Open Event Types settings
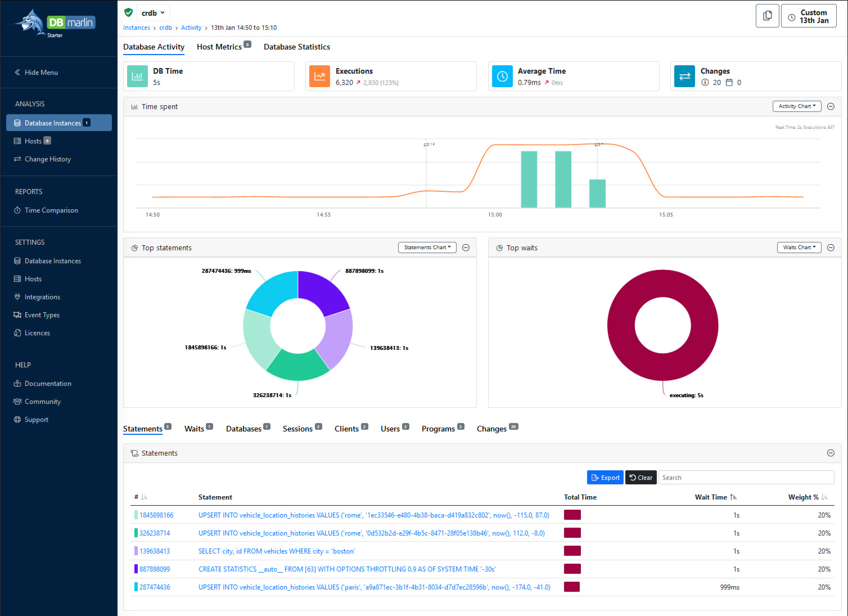The height and width of the screenshot is (616, 848). point(42,314)
